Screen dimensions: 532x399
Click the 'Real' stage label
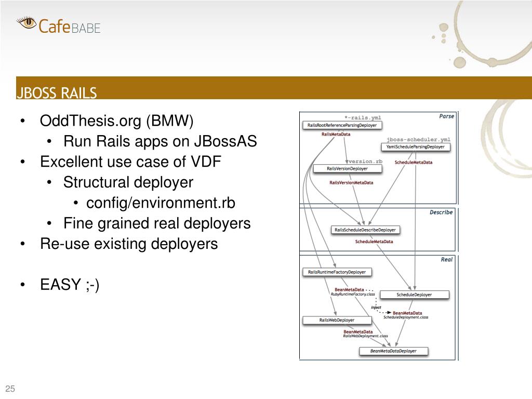pos(447,260)
